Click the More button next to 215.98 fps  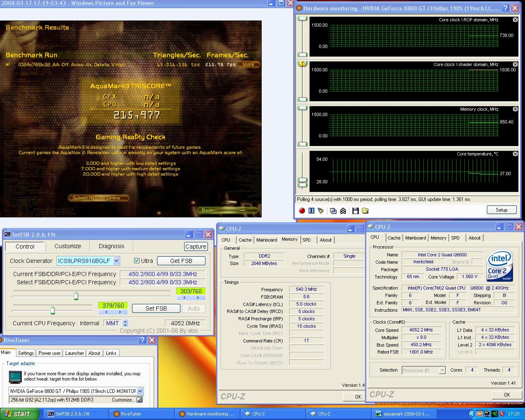pos(249,64)
